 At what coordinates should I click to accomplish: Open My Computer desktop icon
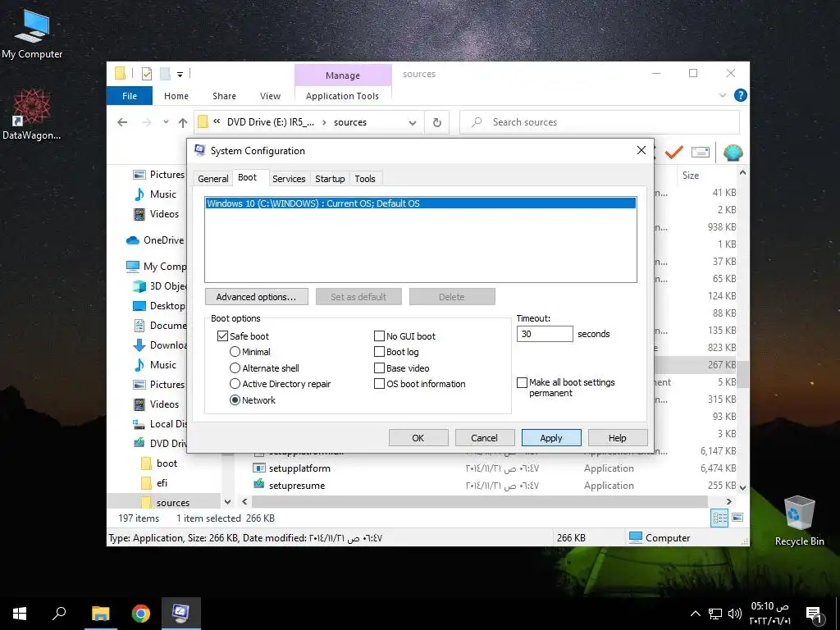32,33
